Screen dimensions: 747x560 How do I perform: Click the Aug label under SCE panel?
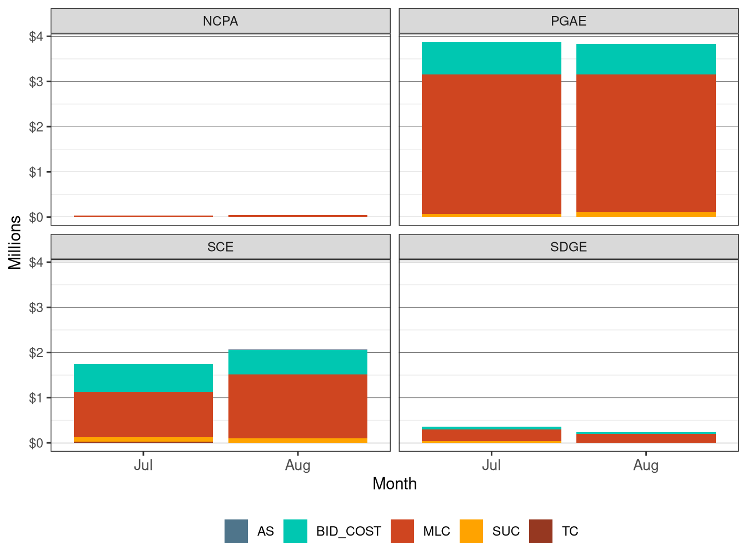298,465
